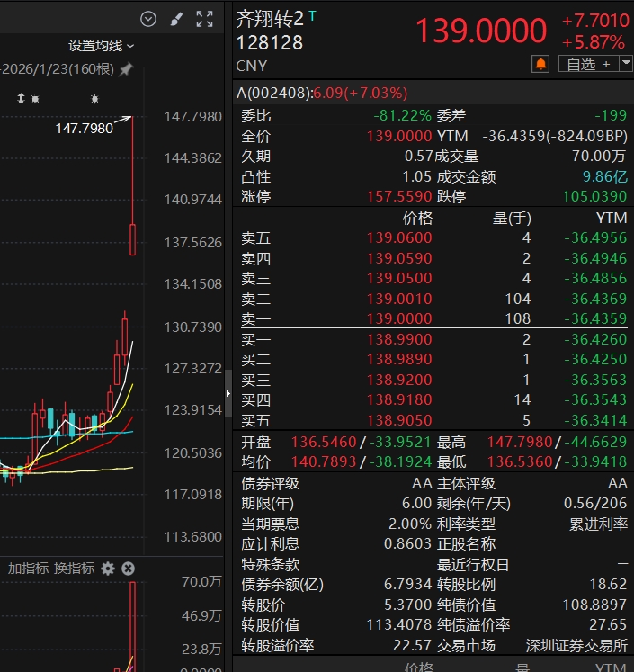This screenshot has height=672, width=634.
Task: Click the last price 139.0000 in header
Action: [481, 31]
